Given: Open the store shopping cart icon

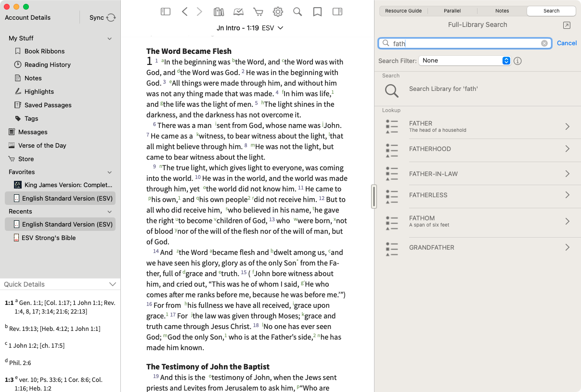Looking at the screenshot, I should [258, 12].
